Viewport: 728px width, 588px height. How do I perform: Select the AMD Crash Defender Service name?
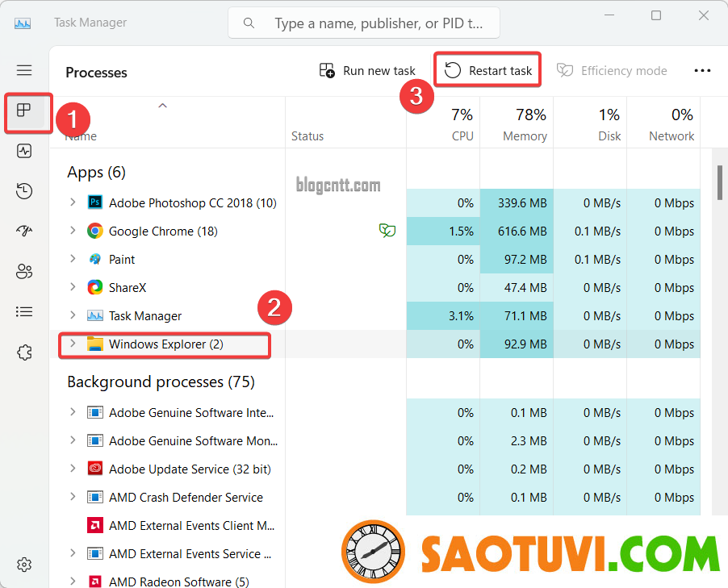pos(186,498)
